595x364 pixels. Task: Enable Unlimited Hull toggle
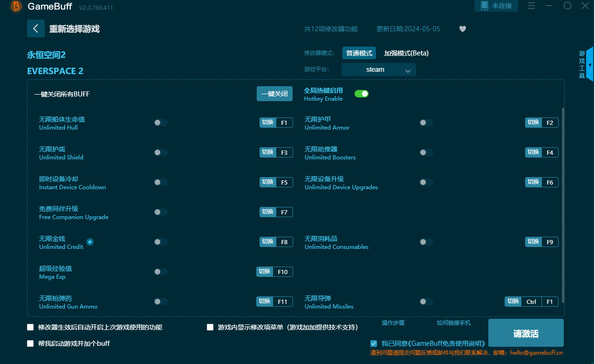[161, 123]
